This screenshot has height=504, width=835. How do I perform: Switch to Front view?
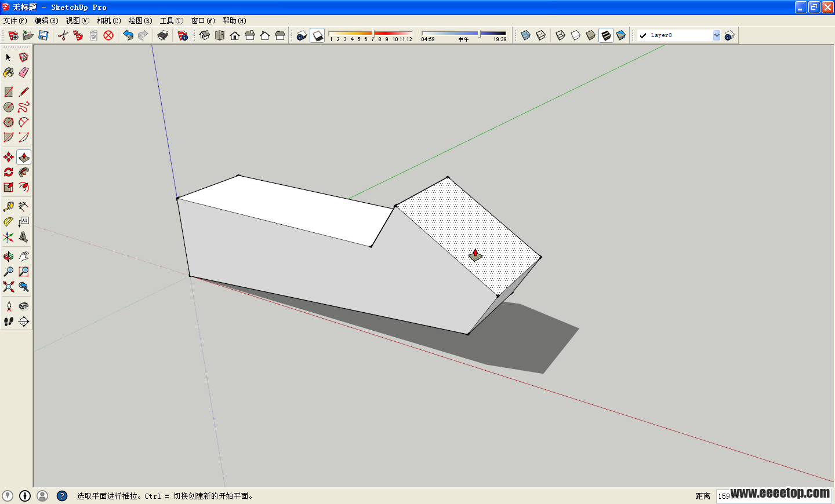tap(235, 35)
